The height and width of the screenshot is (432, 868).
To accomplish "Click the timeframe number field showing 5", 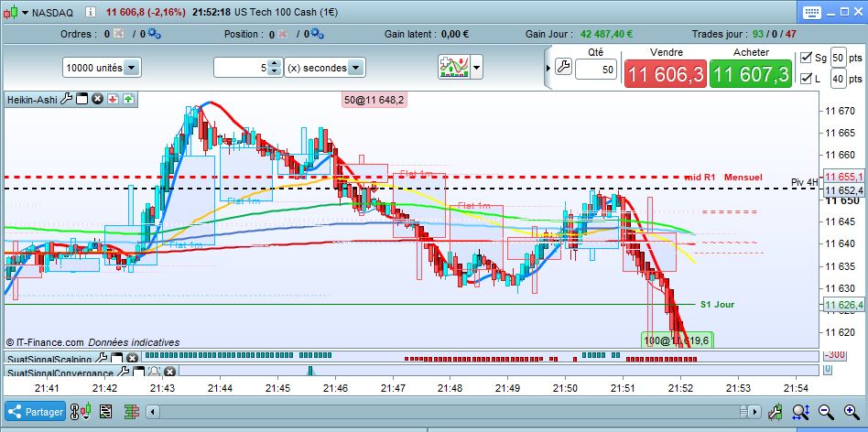I will coord(242,68).
